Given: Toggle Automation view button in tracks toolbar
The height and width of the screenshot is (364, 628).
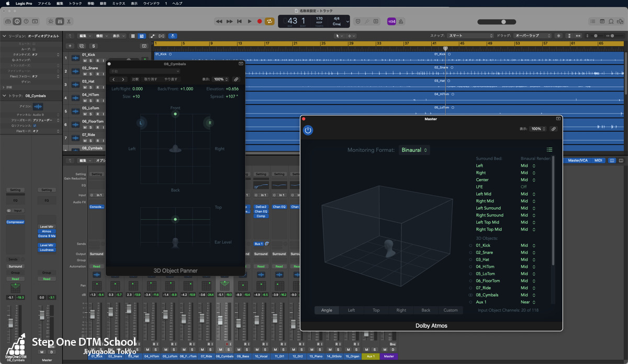Looking at the screenshot, I should click(153, 36).
